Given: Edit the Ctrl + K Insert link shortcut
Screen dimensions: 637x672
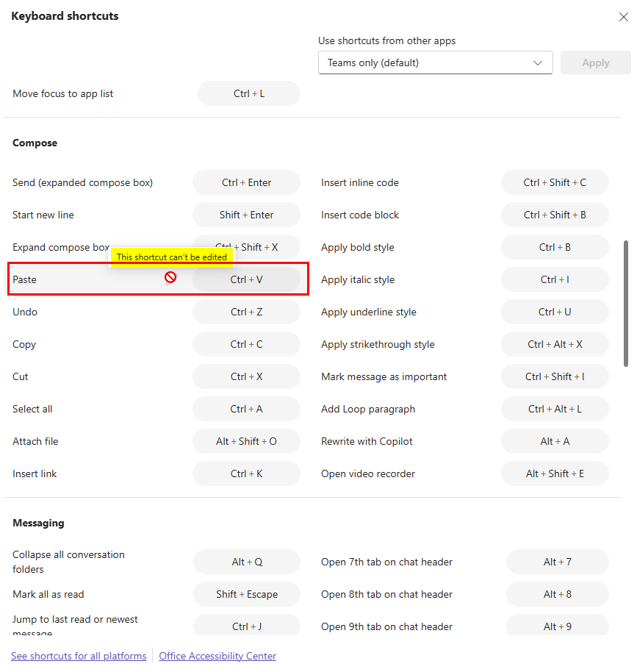Looking at the screenshot, I should click(246, 473).
